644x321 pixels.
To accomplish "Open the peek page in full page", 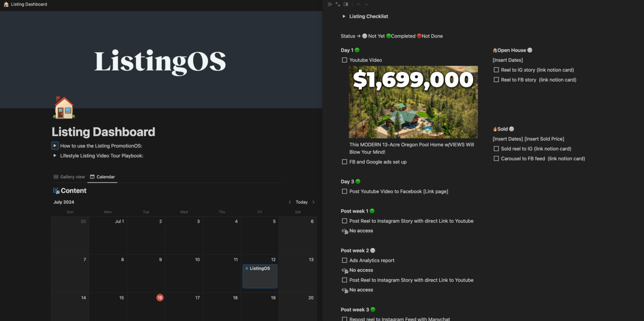I will pos(337,4).
